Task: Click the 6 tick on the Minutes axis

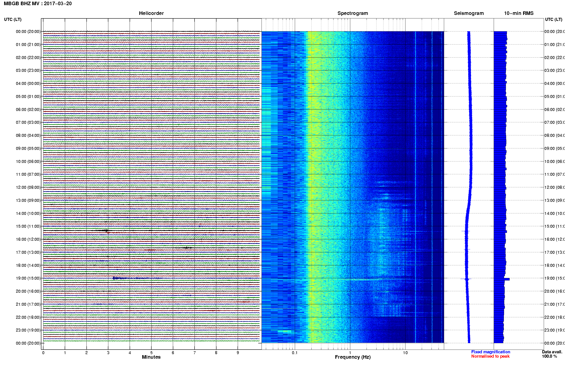Action: (x=173, y=353)
